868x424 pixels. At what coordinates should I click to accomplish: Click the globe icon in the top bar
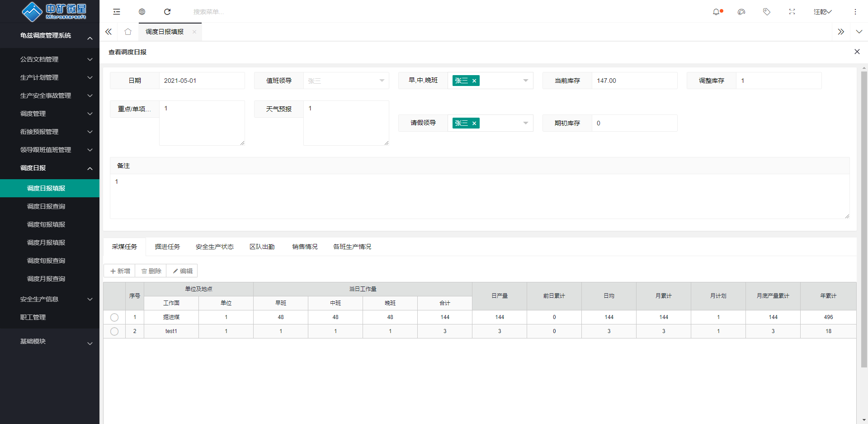tap(142, 12)
